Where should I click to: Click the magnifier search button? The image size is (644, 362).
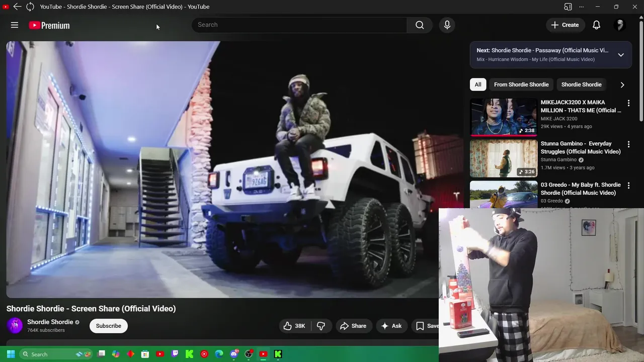[420, 25]
